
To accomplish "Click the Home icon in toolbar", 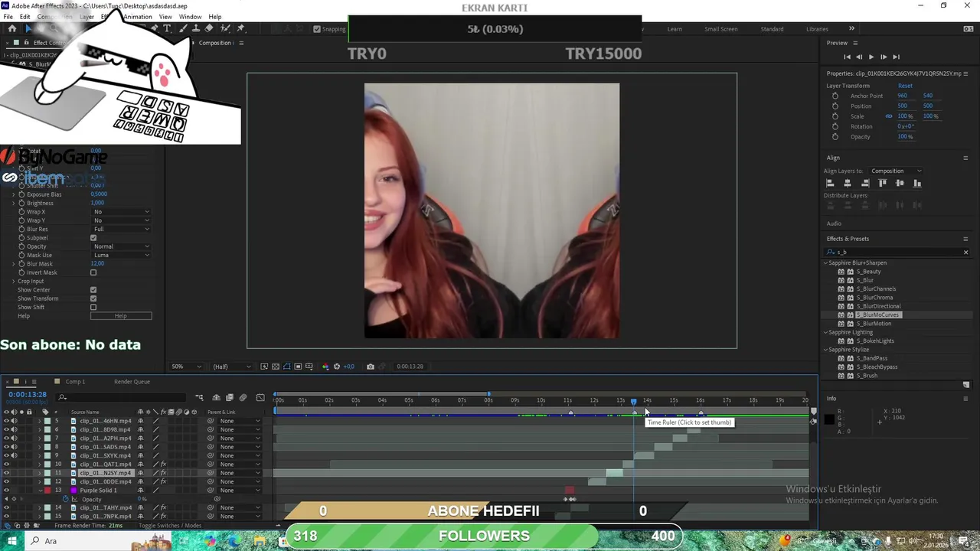I will [x=11, y=28].
